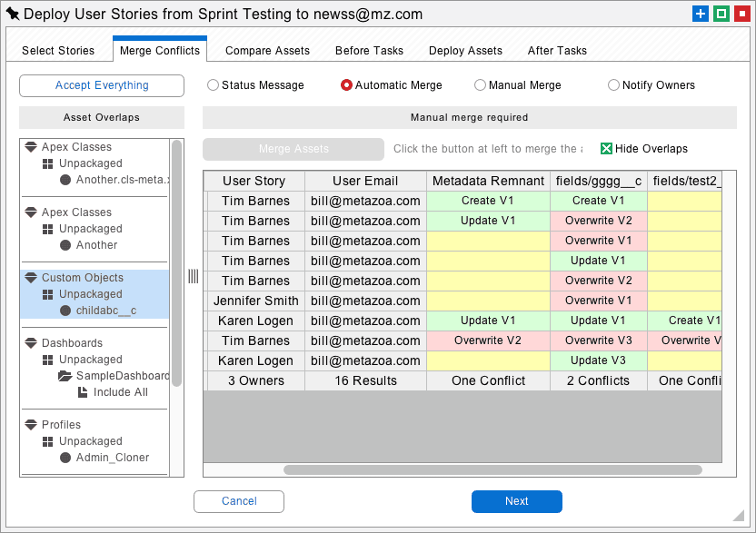Switch to the Compare Assets tab

point(267,51)
